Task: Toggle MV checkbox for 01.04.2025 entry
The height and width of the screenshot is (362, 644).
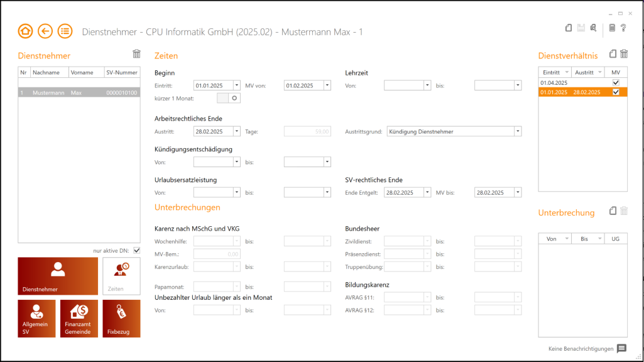Action: pos(616,82)
